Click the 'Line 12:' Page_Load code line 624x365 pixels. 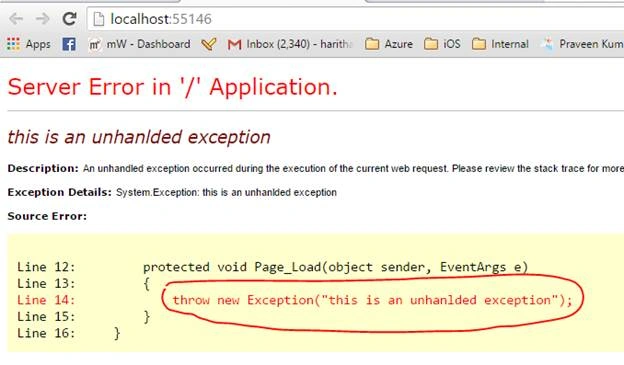pyautogui.click(x=273, y=267)
